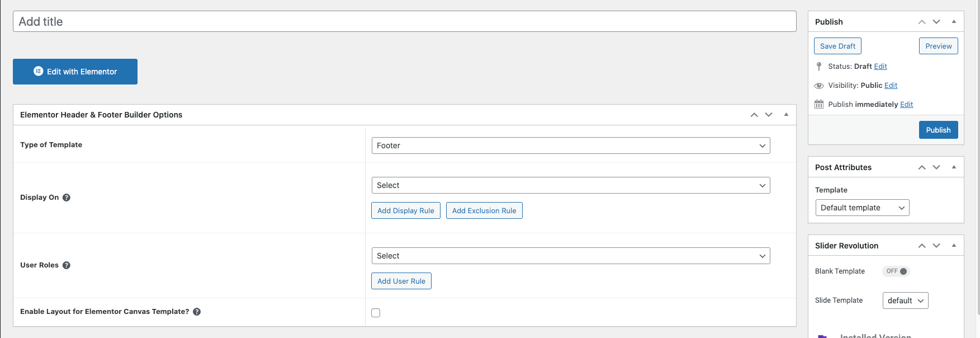
Task: Move Slider Revolution panel down arrow
Action: click(936, 246)
